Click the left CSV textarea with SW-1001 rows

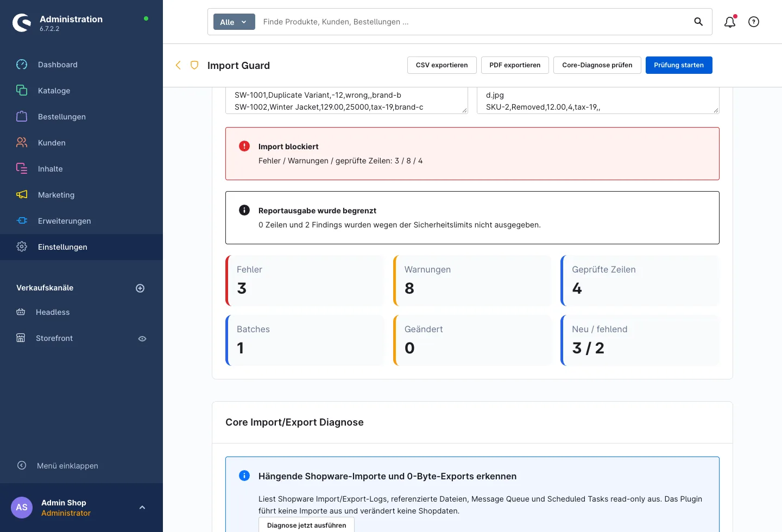(346, 101)
